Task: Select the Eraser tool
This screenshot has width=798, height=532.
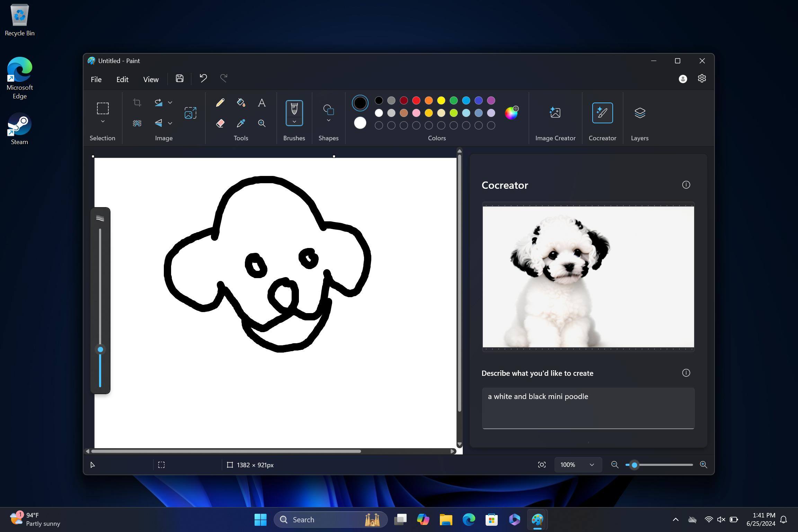Action: pyautogui.click(x=220, y=123)
